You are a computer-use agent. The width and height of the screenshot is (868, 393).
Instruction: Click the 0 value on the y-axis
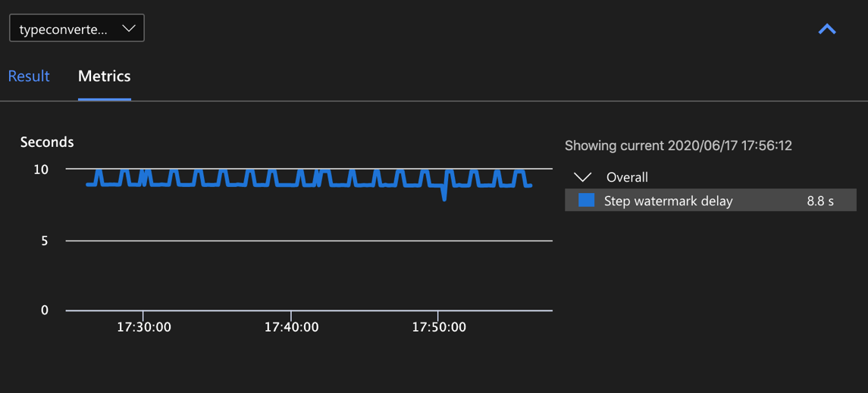[x=45, y=310]
